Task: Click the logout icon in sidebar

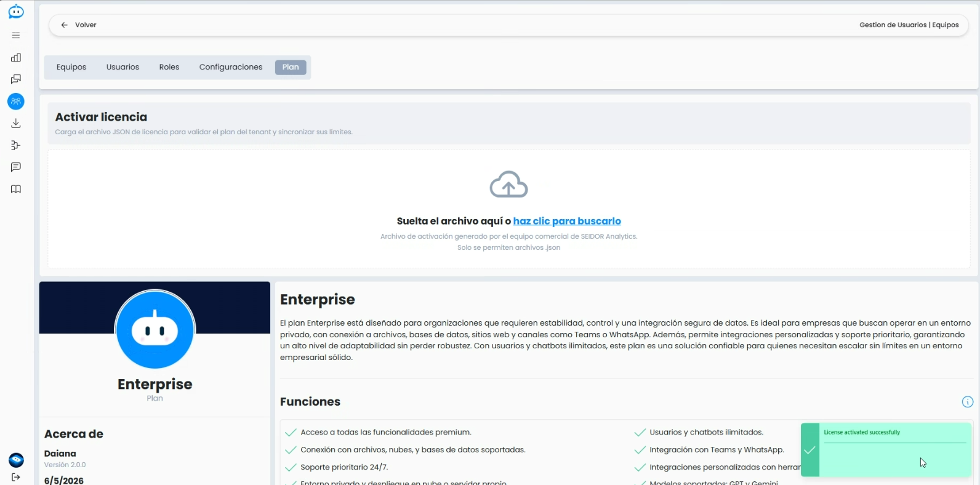Action: click(x=16, y=477)
